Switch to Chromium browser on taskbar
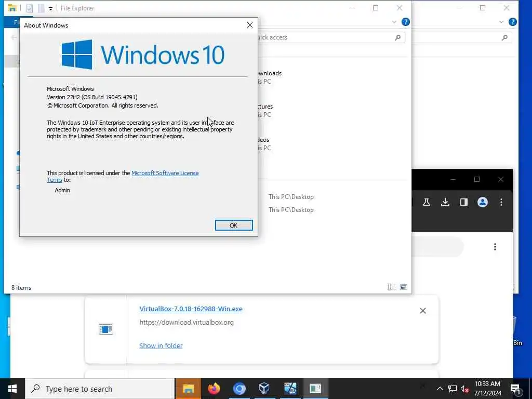This screenshot has height=399, width=532. (x=239, y=389)
